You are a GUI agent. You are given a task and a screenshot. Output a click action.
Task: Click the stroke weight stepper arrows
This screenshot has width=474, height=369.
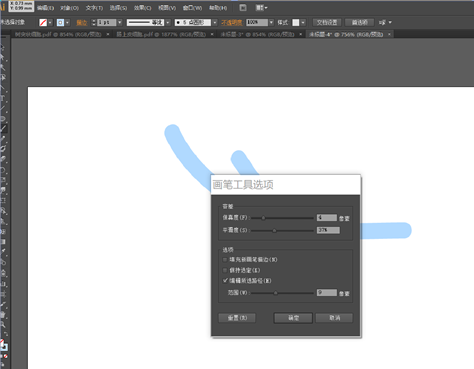point(94,22)
